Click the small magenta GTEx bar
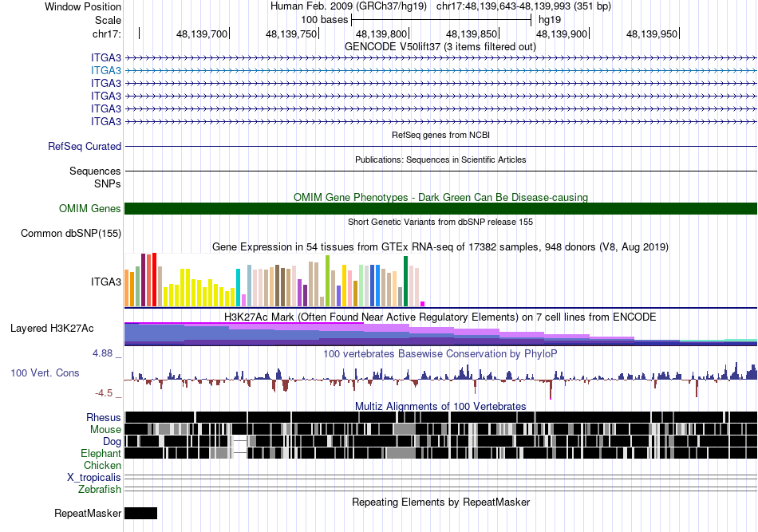This screenshot has width=758, height=532. tap(423, 304)
